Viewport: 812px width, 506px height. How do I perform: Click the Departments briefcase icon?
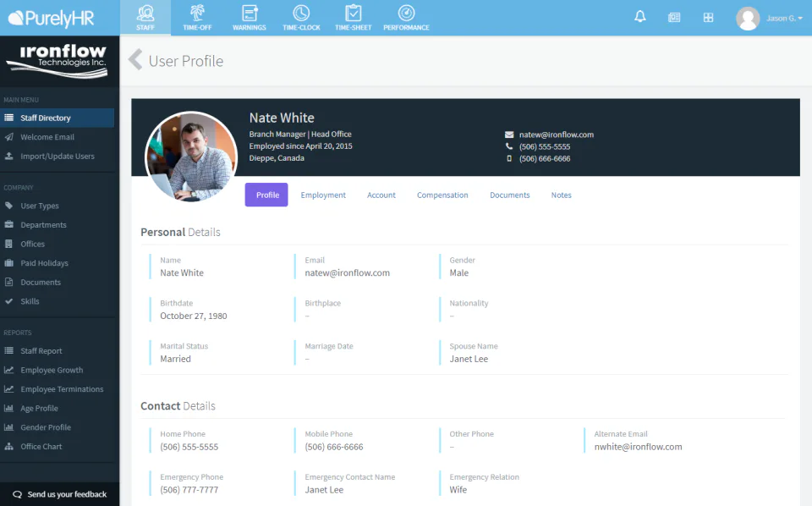click(8, 225)
